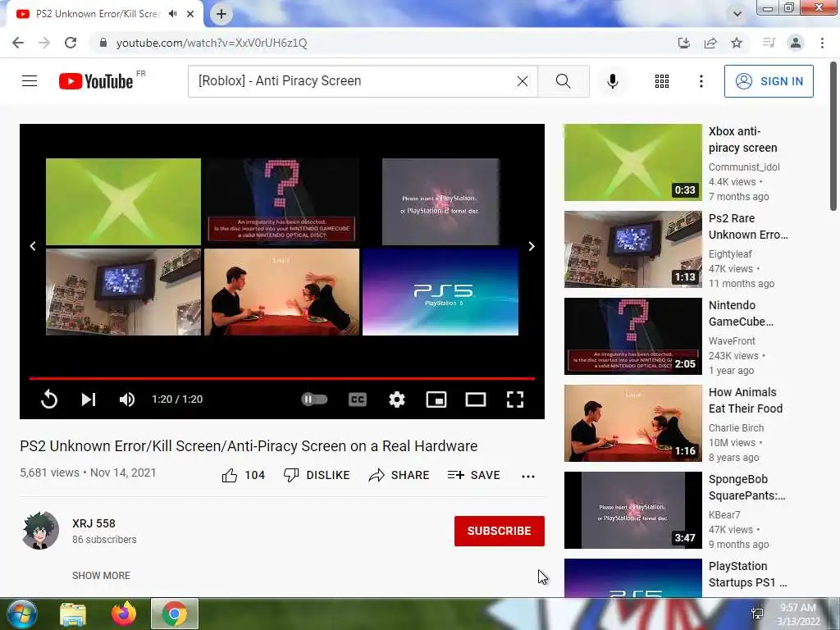Screen dimensions: 840x630
Task: Open Chrome three-dot menu
Action: tap(822, 43)
